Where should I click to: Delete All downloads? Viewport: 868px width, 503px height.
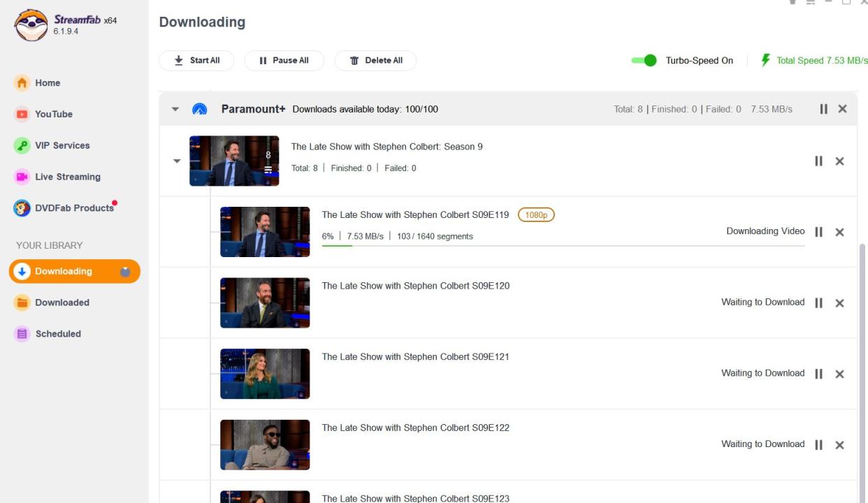[375, 61]
